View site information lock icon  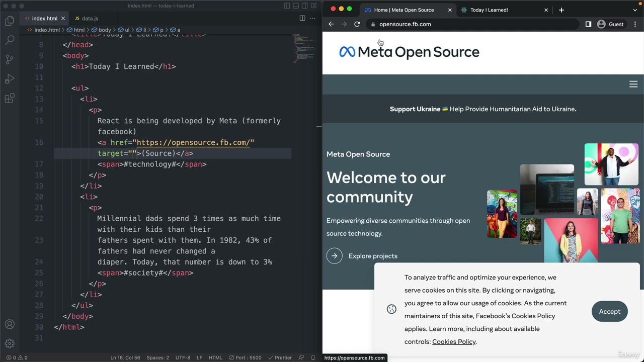[373, 24]
